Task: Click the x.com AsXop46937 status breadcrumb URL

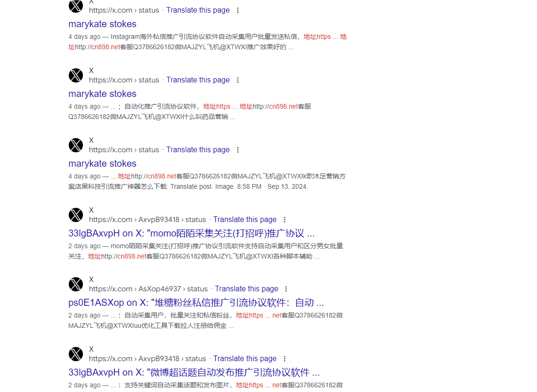Action: click(x=149, y=288)
